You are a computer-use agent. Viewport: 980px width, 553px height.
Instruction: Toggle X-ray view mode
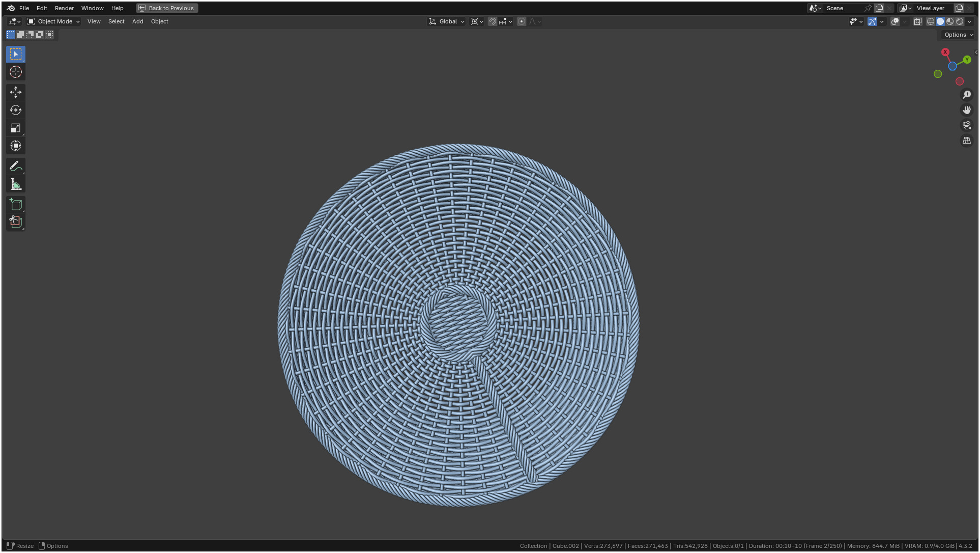pyautogui.click(x=917, y=21)
